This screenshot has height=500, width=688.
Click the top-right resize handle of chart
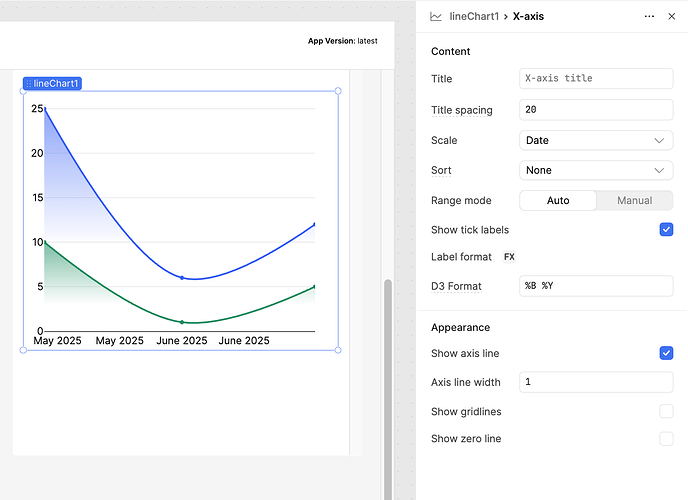(x=338, y=91)
